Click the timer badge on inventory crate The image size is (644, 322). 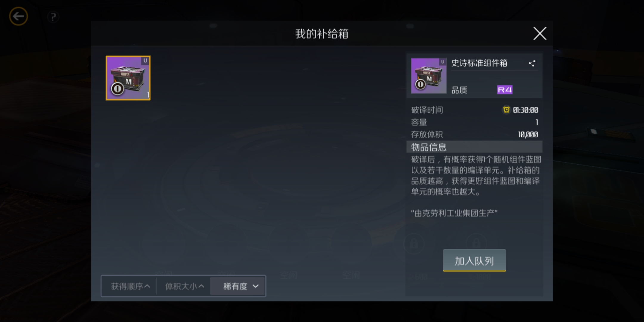pos(117,89)
